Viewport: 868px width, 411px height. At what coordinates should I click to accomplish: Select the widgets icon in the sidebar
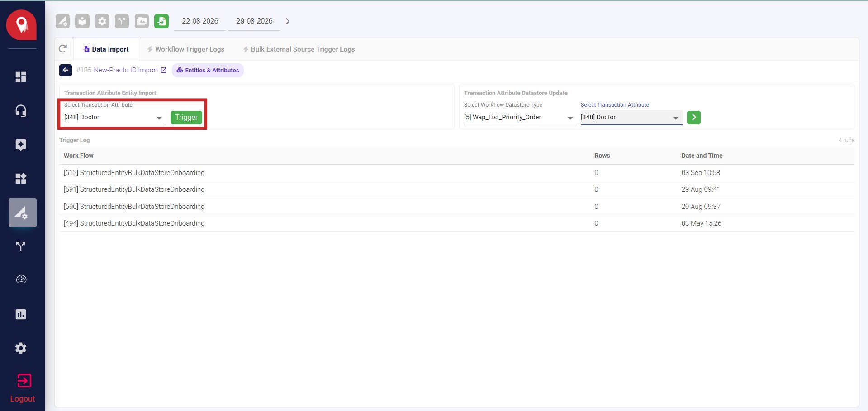[x=21, y=179]
